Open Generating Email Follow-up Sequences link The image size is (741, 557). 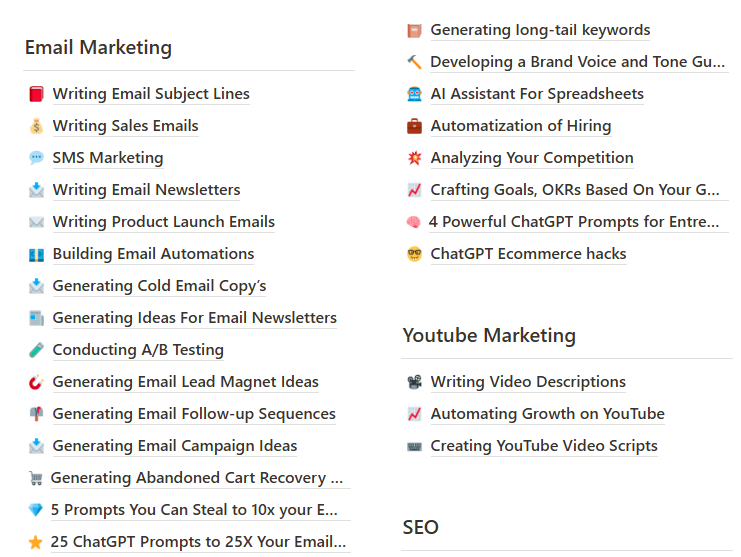pos(194,414)
